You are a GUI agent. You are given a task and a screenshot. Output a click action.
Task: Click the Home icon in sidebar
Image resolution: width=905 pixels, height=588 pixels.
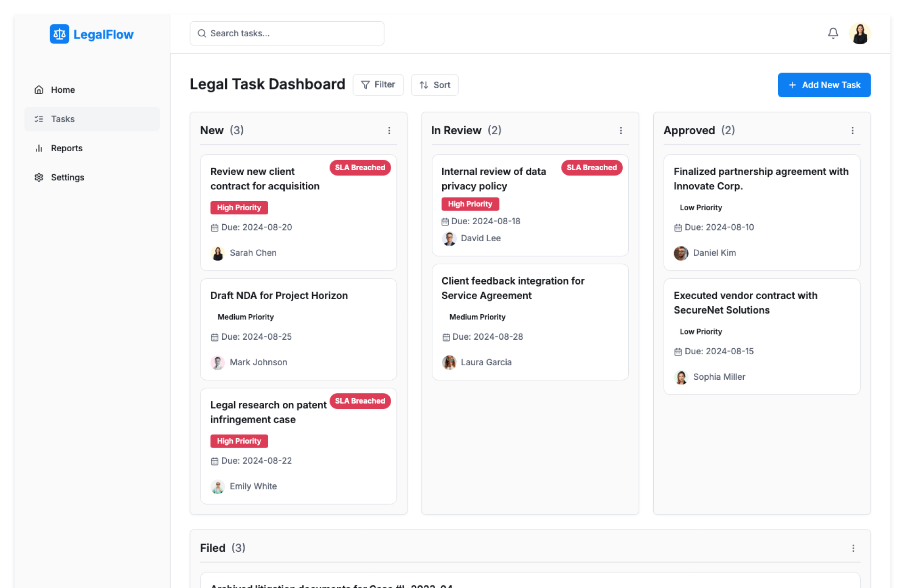(x=39, y=90)
